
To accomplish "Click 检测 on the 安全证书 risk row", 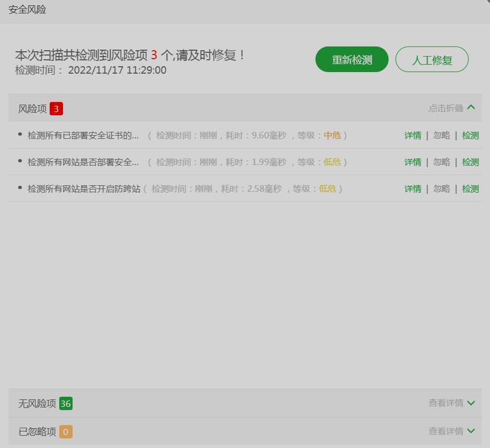I will point(470,136).
